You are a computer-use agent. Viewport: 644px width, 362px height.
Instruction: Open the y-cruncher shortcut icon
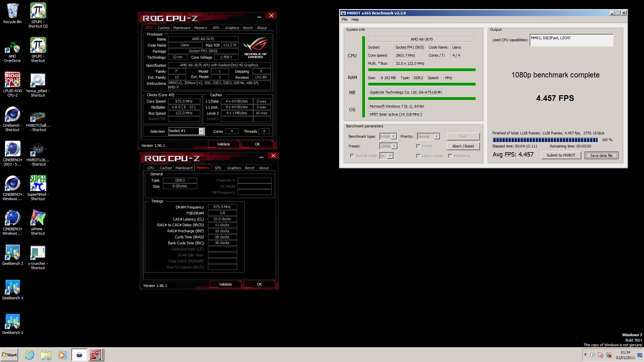click(38, 257)
